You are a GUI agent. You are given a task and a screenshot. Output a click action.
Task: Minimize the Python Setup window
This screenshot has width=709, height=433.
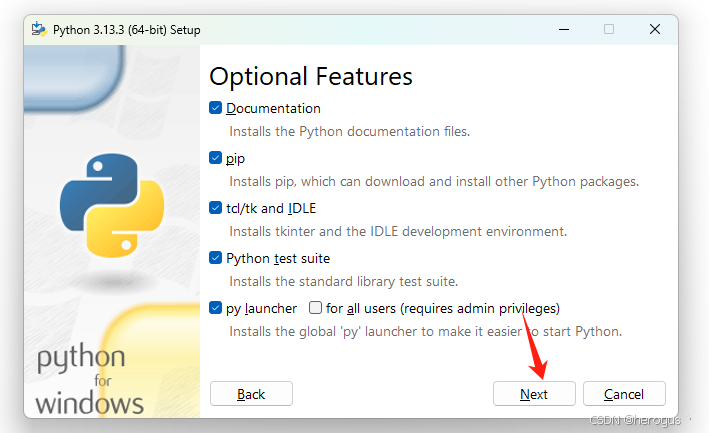tap(564, 29)
